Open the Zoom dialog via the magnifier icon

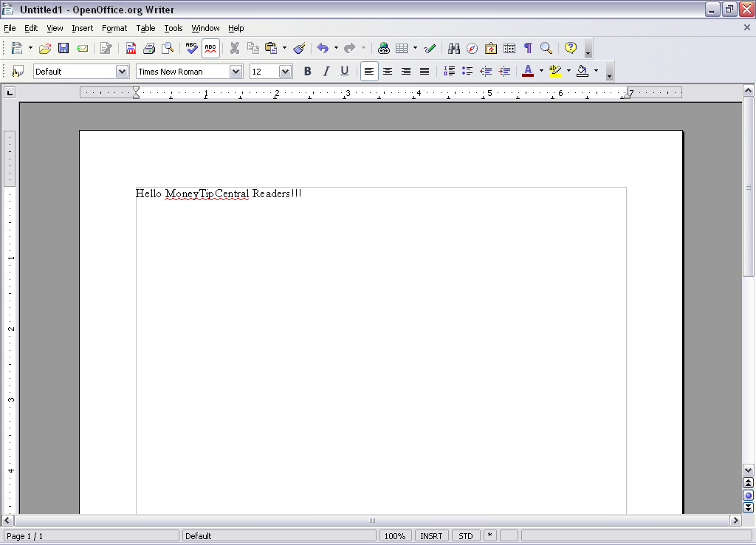click(546, 48)
